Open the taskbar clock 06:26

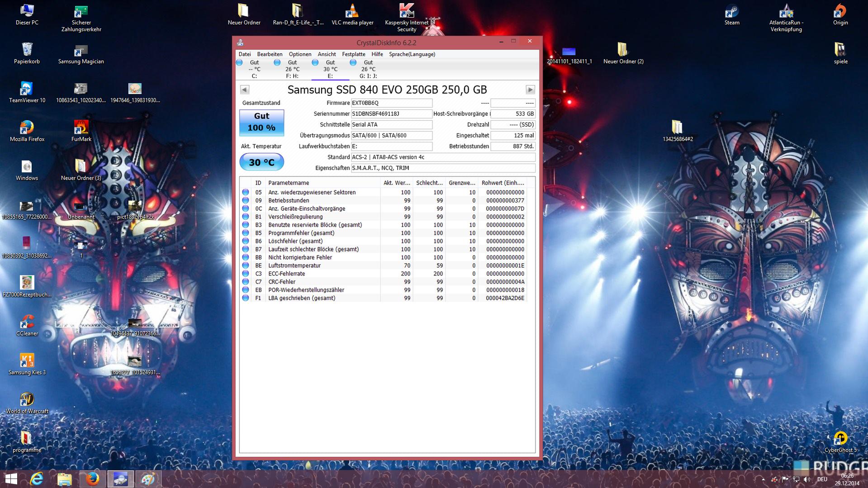(x=847, y=479)
